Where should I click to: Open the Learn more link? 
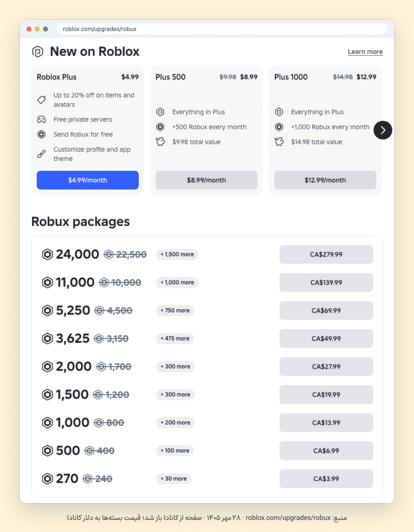click(365, 52)
